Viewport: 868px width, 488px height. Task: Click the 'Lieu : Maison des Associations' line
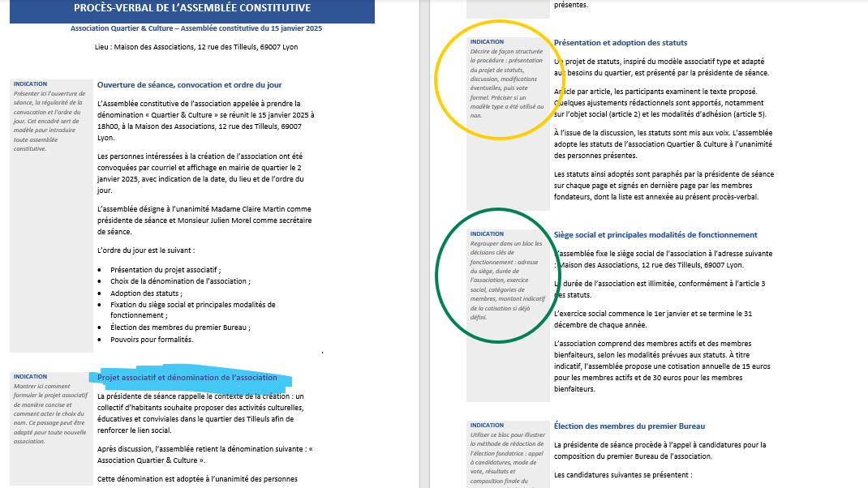(196, 47)
